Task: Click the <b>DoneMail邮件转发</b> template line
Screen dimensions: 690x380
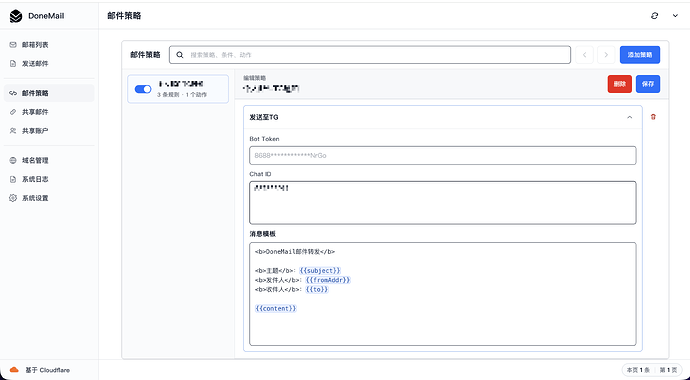Action: [x=295, y=252]
